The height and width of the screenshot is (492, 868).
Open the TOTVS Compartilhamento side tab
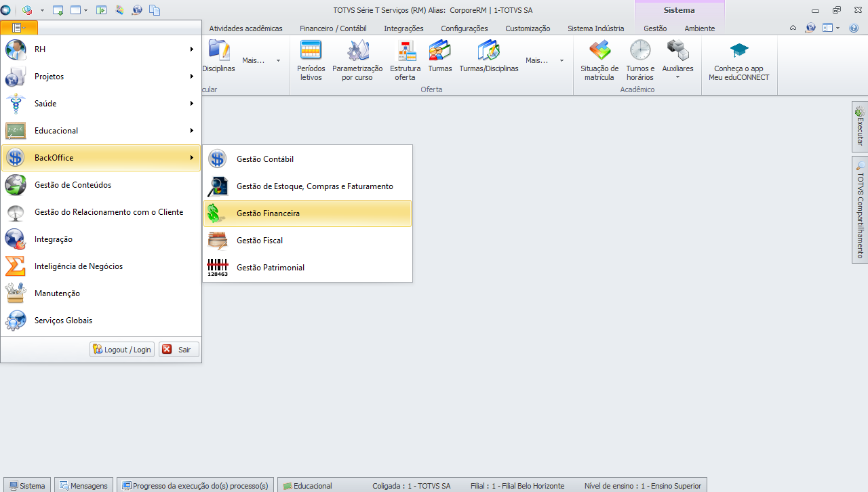tap(860, 209)
